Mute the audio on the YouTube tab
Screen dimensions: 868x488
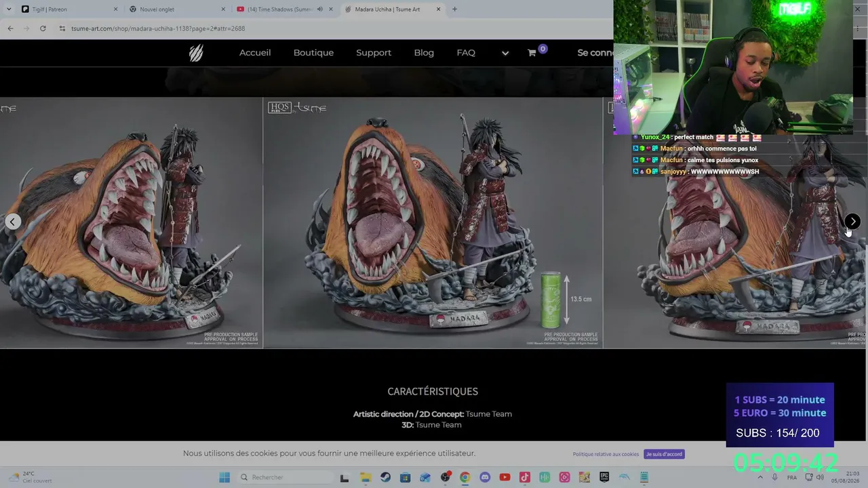(x=319, y=9)
